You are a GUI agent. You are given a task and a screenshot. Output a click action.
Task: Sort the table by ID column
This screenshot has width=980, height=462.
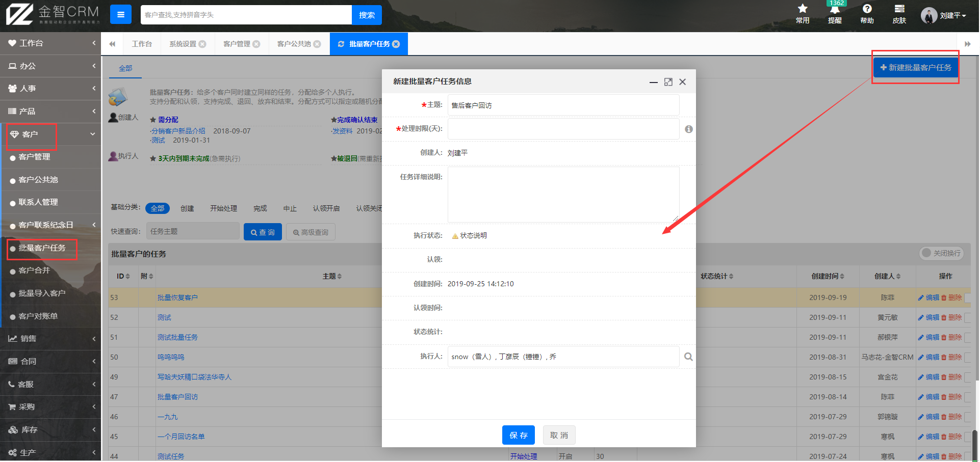point(123,276)
